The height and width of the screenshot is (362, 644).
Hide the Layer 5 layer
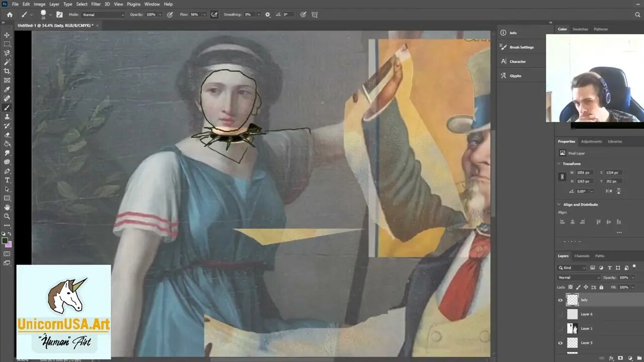click(560, 343)
